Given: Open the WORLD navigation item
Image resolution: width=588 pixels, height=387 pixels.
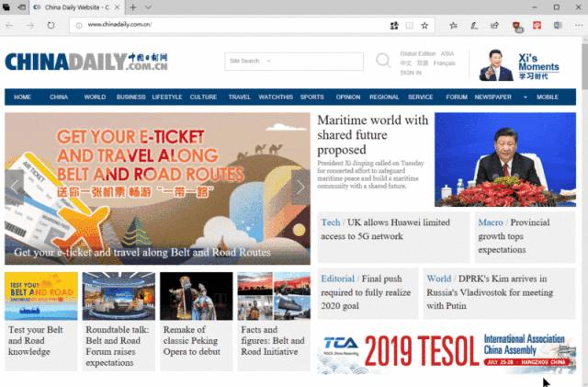Looking at the screenshot, I should click(95, 97).
